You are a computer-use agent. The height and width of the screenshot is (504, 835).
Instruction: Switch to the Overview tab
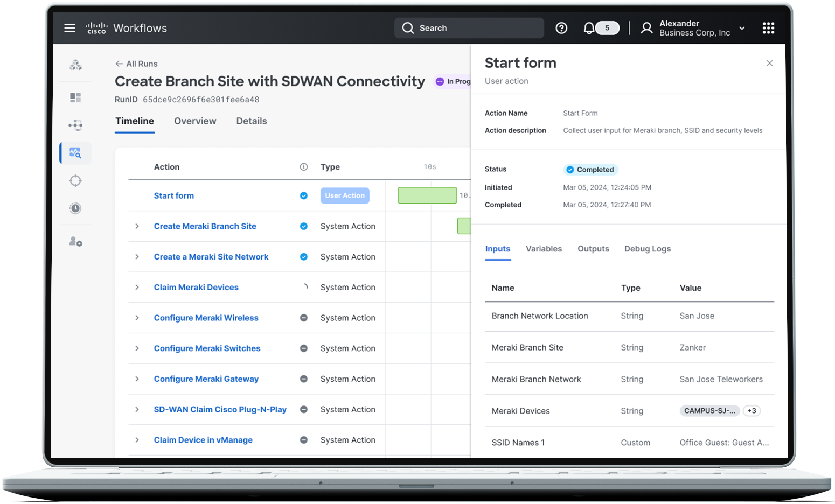pyautogui.click(x=195, y=121)
